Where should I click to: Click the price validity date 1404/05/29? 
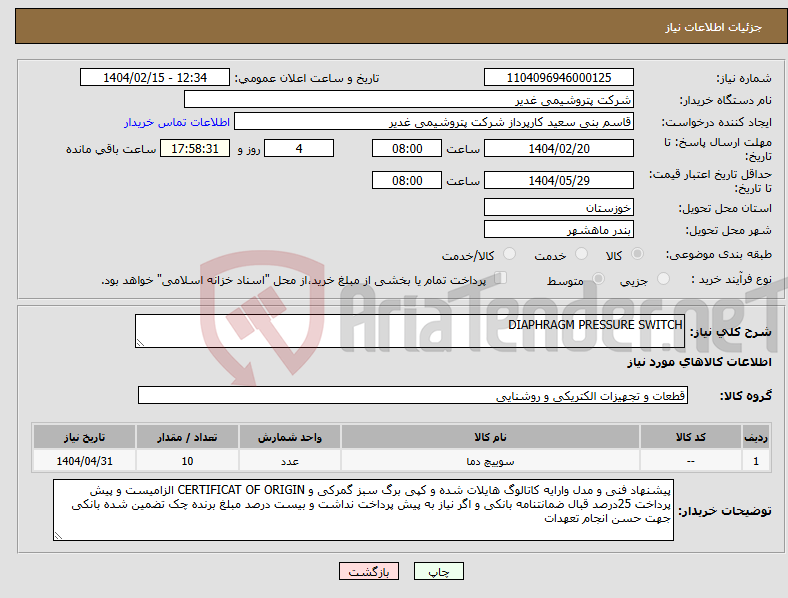(558, 180)
